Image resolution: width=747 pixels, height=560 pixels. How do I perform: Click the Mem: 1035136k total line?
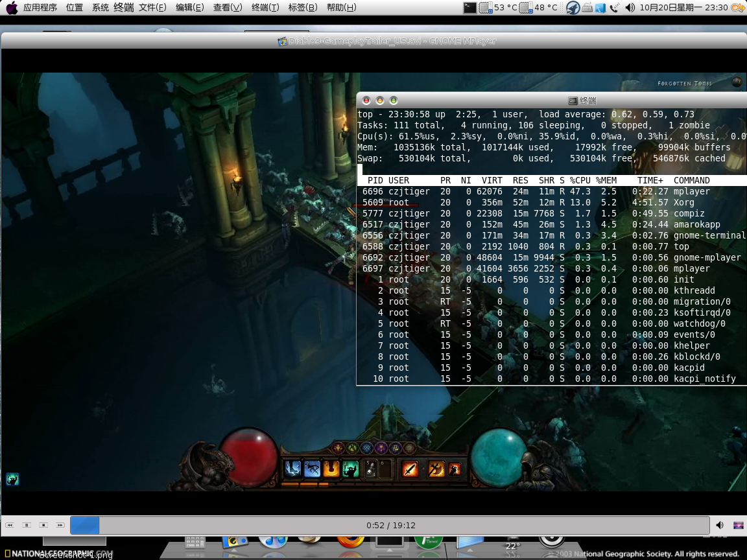tap(543, 147)
